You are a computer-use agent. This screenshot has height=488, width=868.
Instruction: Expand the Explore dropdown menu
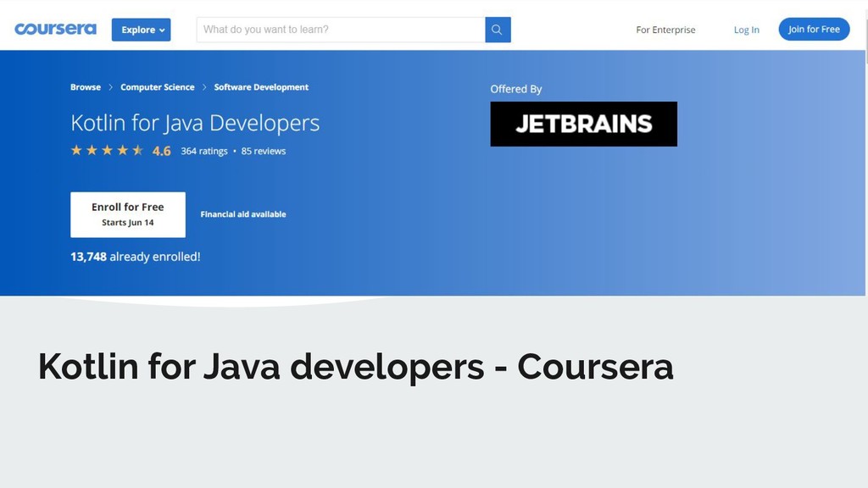(142, 30)
